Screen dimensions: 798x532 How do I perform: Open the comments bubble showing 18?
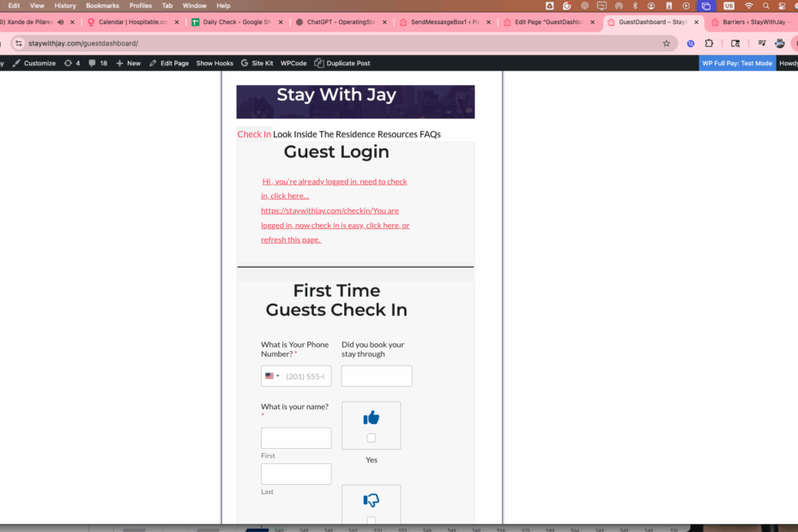point(93,63)
